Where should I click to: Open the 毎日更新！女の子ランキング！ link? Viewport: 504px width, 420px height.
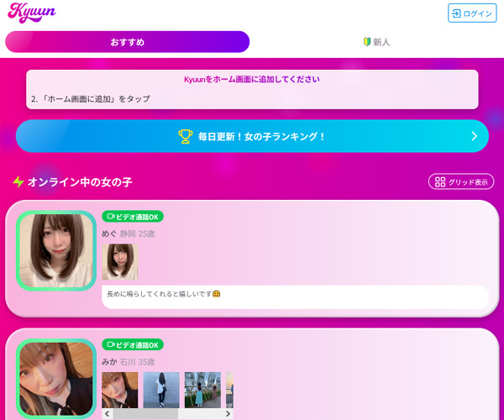(261, 136)
